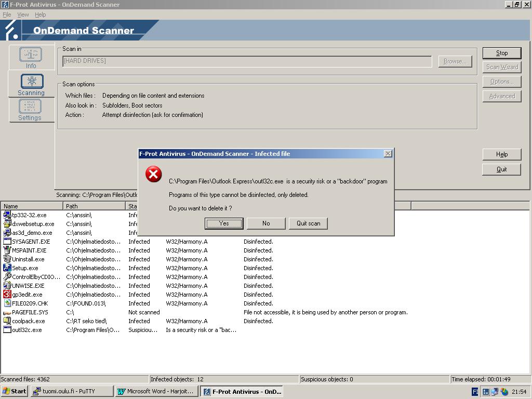
Task: Click Quit scan in the dialog
Action: coord(308,223)
